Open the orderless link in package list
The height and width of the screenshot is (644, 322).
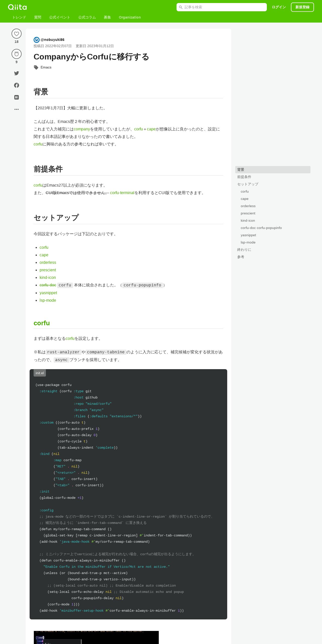click(48, 263)
